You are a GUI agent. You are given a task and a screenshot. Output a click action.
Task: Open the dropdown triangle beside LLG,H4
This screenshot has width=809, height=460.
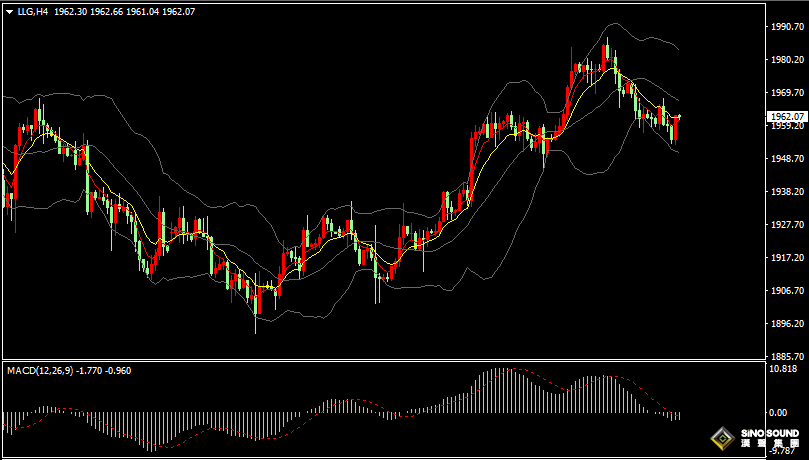[x=9, y=13]
